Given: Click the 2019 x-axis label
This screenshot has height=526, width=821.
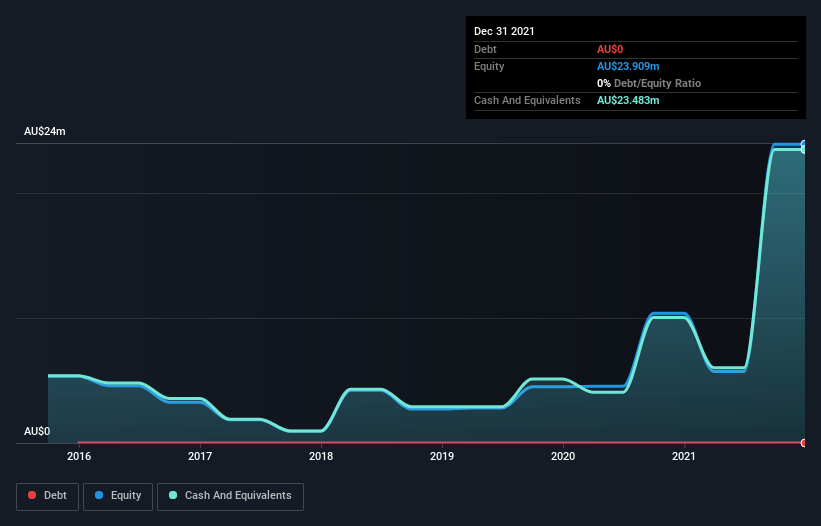Looking at the screenshot, I should [442, 456].
